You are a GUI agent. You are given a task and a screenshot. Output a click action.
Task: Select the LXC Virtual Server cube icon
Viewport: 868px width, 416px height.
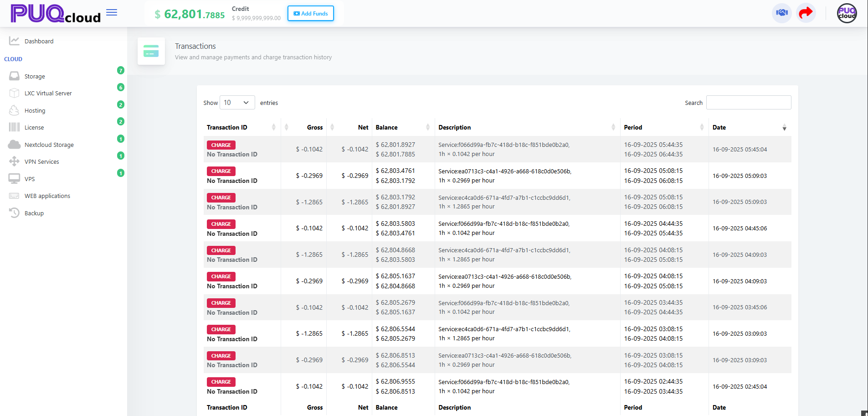point(14,93)
